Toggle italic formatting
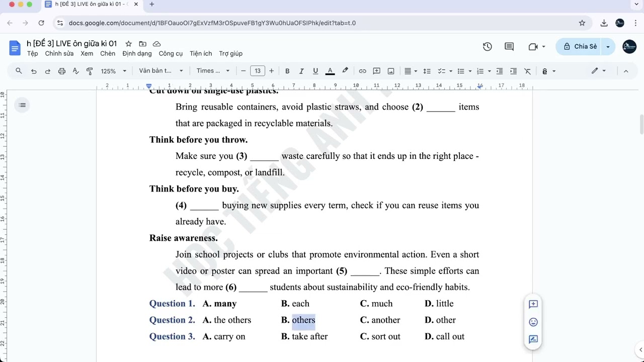 coord(301,71)
